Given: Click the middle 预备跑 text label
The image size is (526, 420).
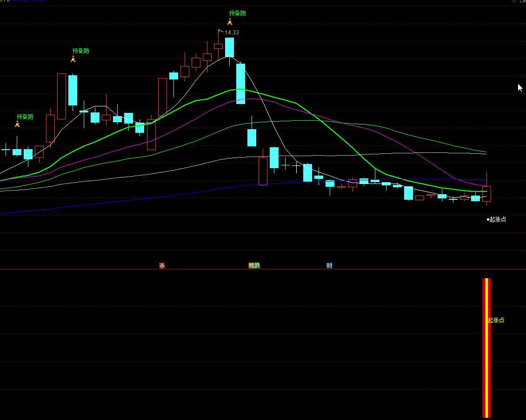Looking at the screenshot, I should 80,51.
